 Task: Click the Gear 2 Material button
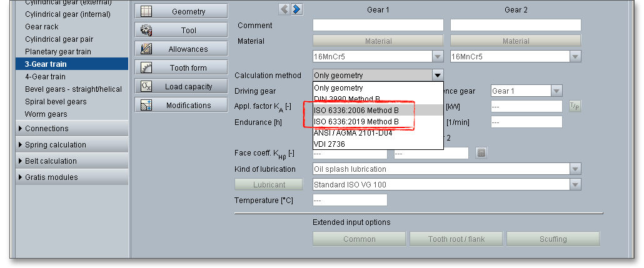(515, 41)
